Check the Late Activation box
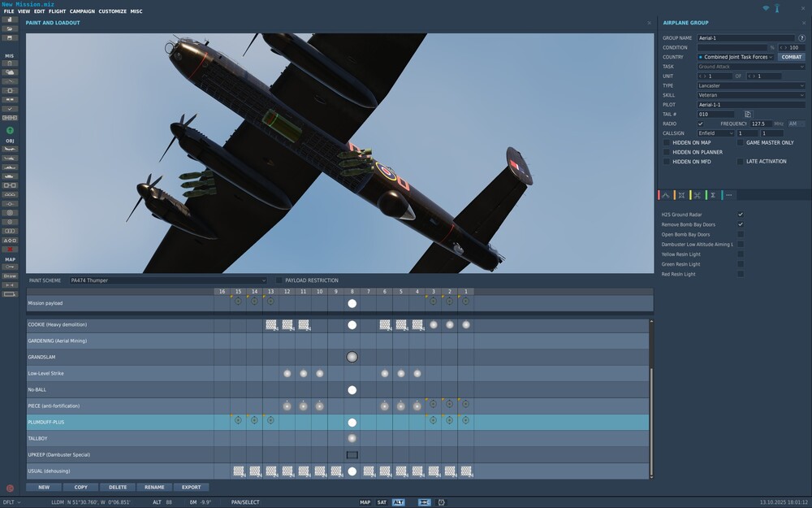This screenshot has width=812, height=508. [x=740, y=162]
